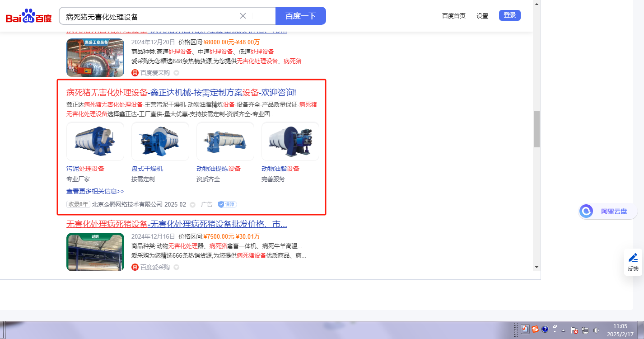Click the Sogou input method icon
The width and height of the screenshot is (644, 339).
[x=535, y=329]
